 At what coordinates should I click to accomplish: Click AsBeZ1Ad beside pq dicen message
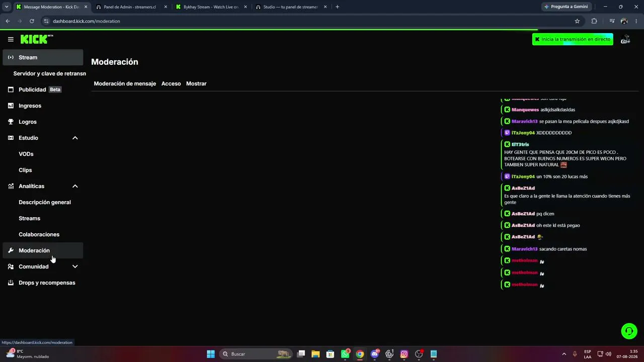[523, 214]
